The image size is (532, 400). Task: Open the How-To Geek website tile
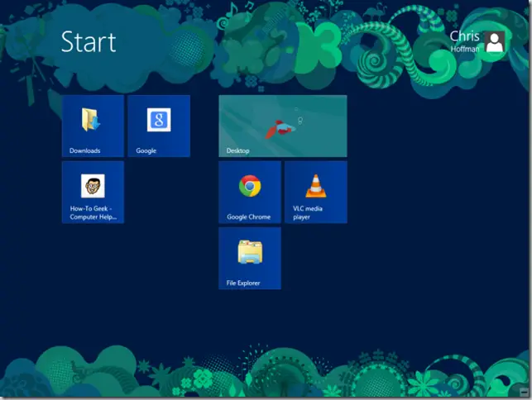93,193
